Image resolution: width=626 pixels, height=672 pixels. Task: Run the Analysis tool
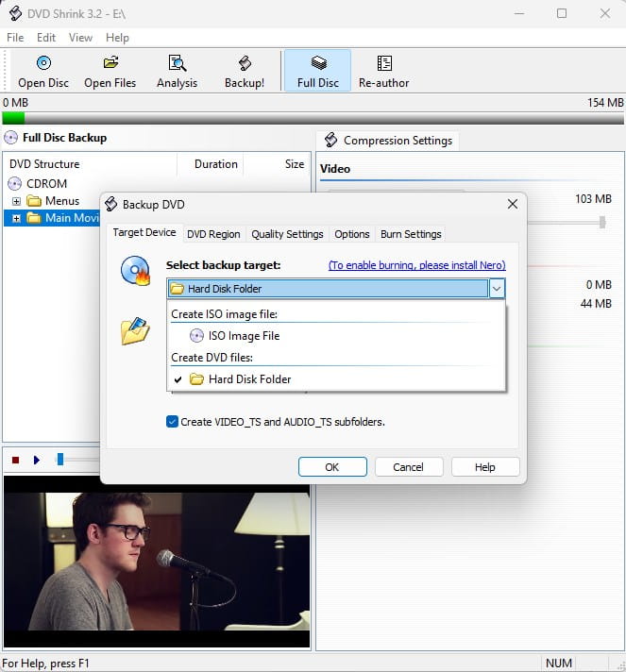pos(177,71)
